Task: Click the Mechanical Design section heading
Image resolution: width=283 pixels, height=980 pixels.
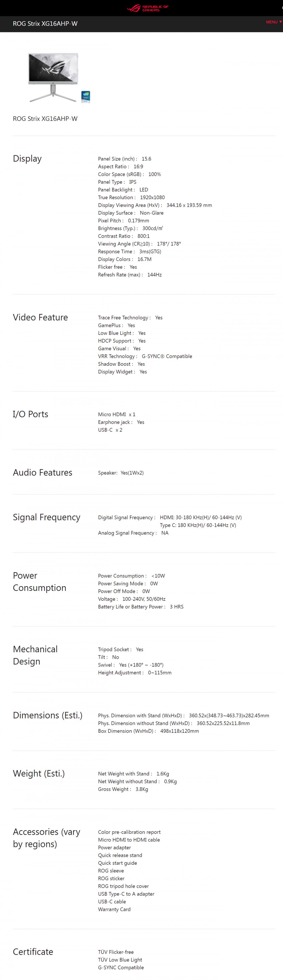Action: 35,655
